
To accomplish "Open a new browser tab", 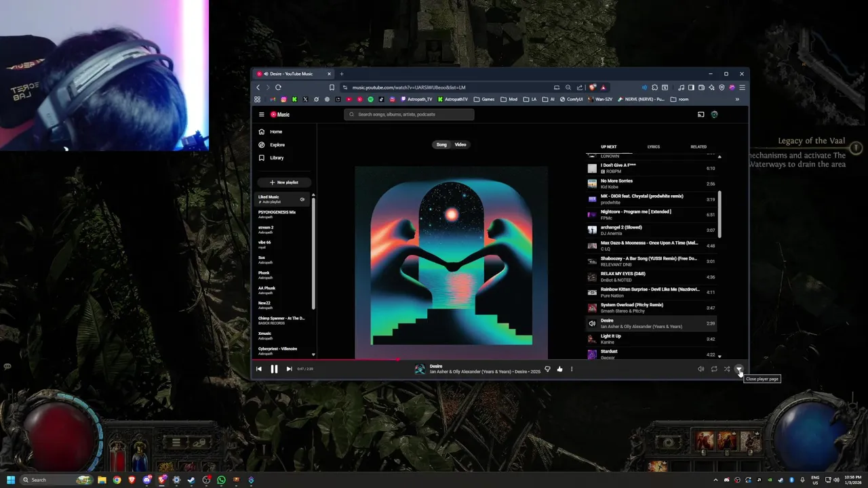I will [x=341, y=74].
